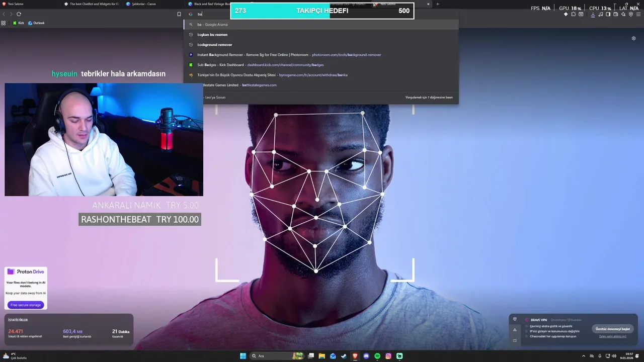Select the 'başkan bu resmen' suggestion
The image size is (644, 362).
point(321,35)
